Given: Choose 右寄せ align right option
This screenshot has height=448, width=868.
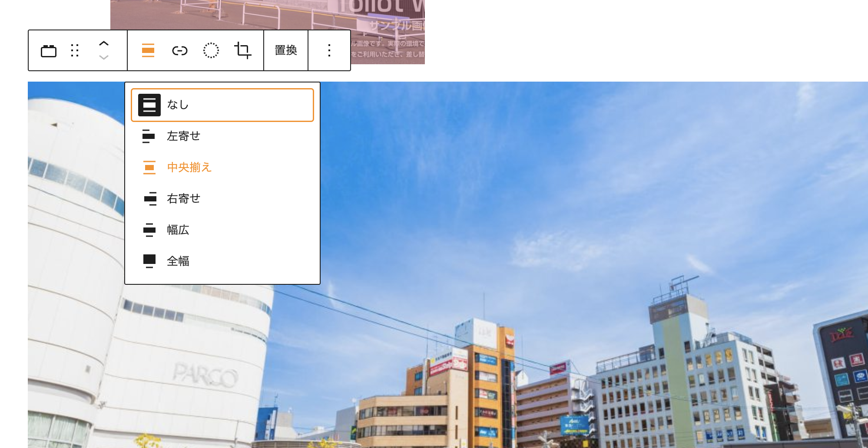Looking at the screenshot, I should pyautogui.click(x=222, y=199).
